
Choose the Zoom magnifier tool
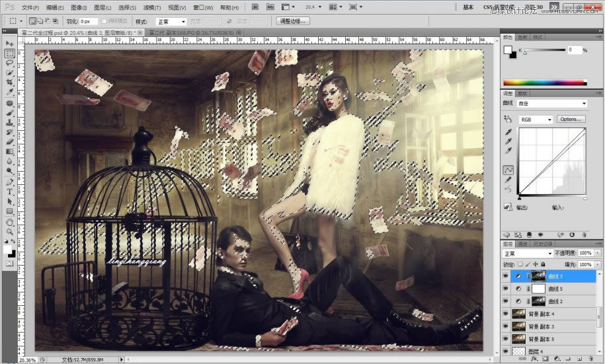coord(10,232)
